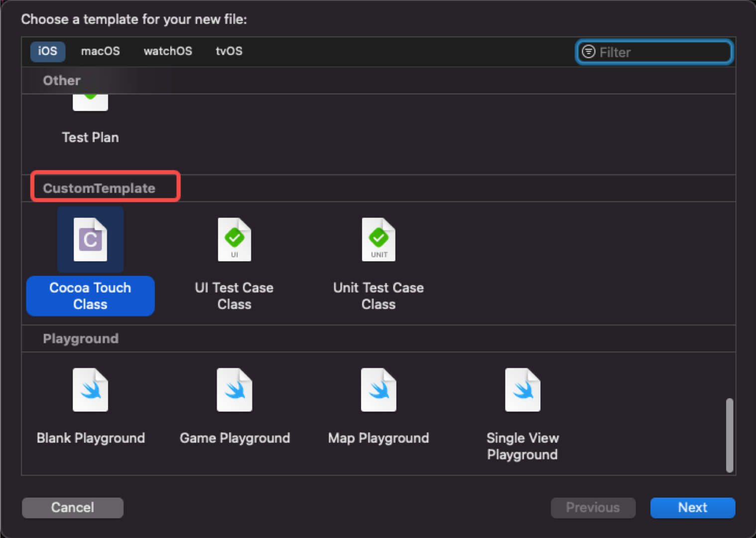Click the filter icon in search field
This screenshot has height=538, width=756.
click(589, 52)
